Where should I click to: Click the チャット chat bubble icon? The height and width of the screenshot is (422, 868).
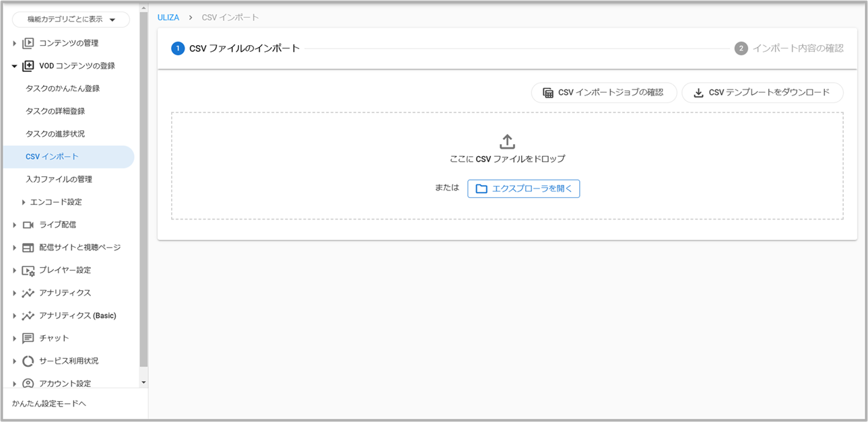tap(28, 339)
